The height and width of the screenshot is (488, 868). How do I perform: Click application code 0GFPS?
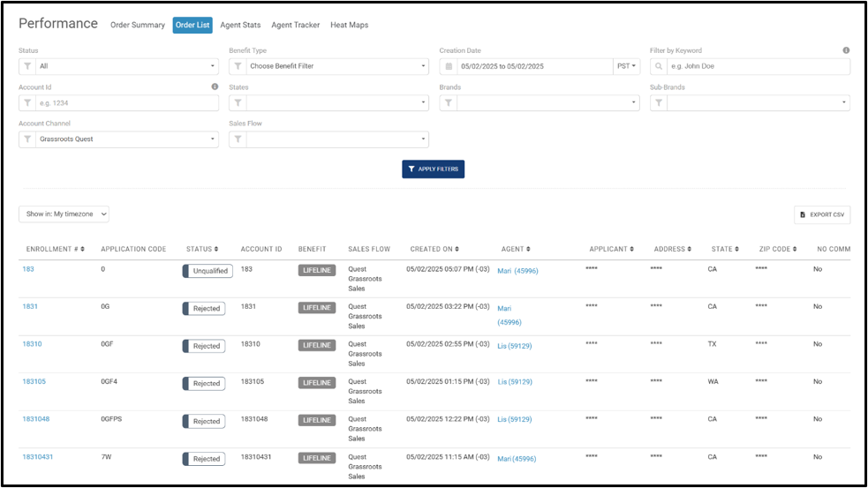[111, 419]
